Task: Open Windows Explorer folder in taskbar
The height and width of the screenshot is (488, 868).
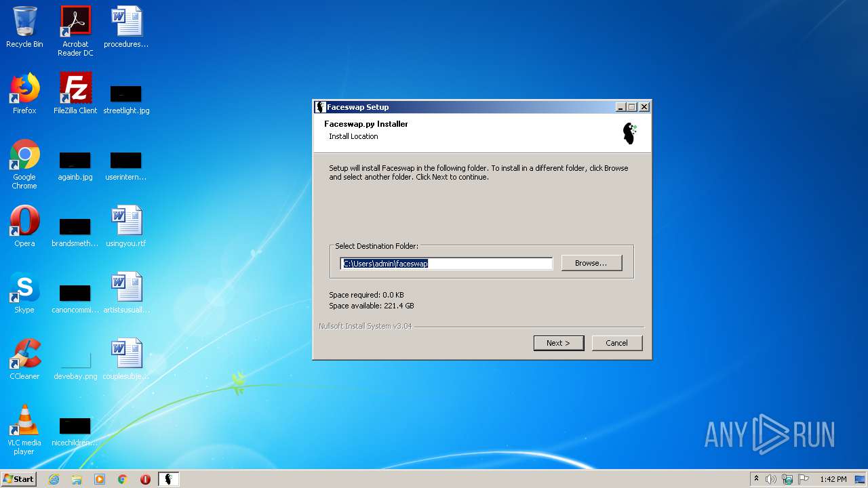Action: click(x=77, y=479)
